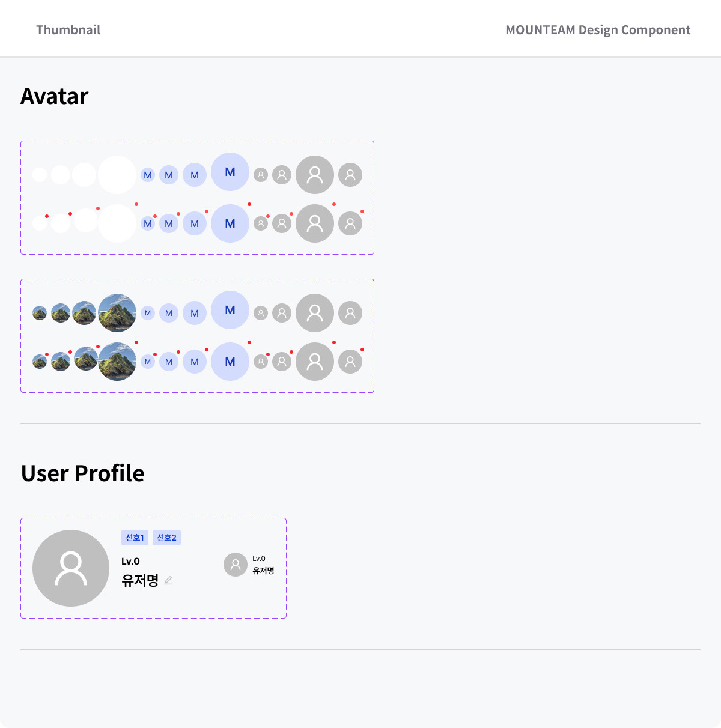Click the 선호2 tag

coord(166,538)
